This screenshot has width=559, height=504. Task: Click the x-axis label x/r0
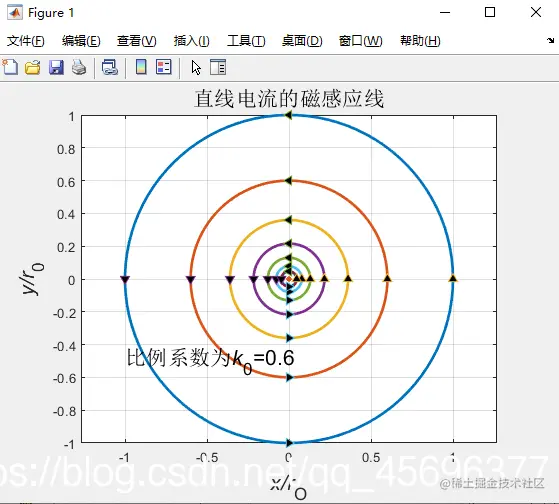(288, 488)
